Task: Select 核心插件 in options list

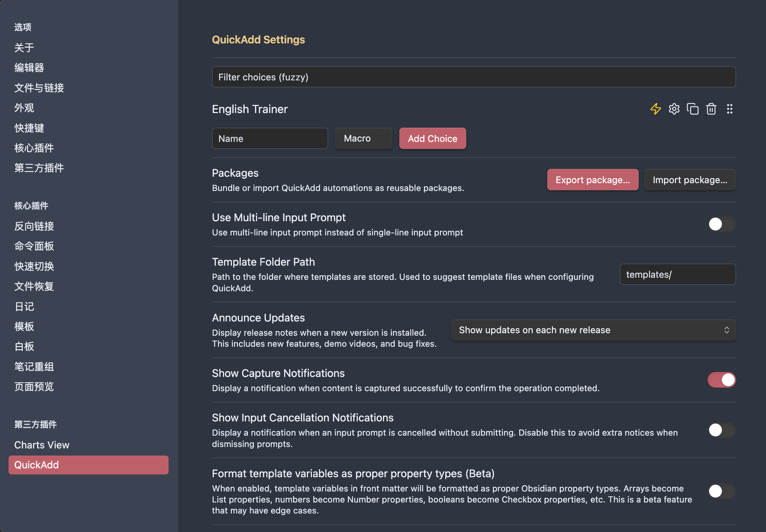Action: click(89, 148)
